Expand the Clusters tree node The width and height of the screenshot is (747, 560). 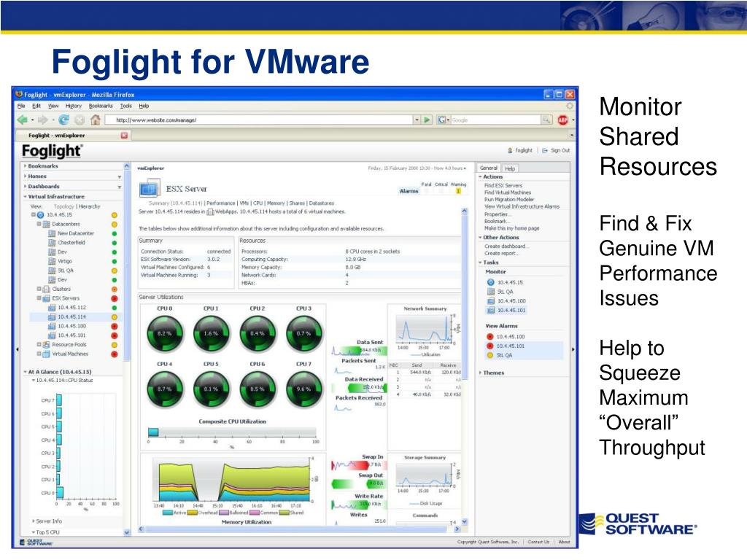click(x=39, y=289)
